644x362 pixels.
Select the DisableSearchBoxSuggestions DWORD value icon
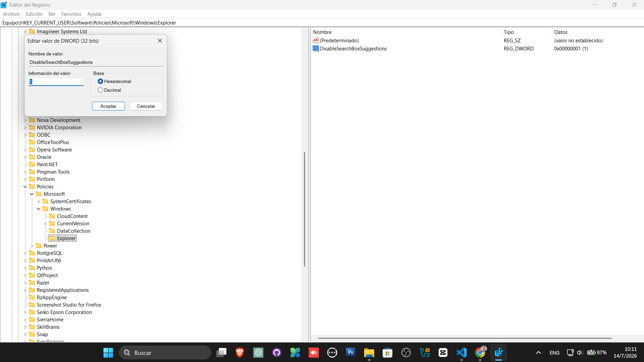[x=315, y=48]
